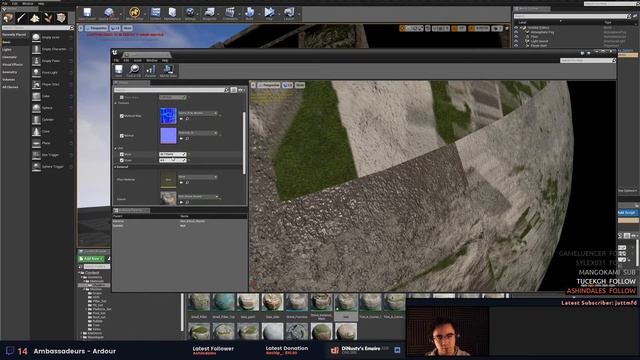Click Point Light item in Place Actors list
This screenshot has height=360, width=640.
point(52,72)
